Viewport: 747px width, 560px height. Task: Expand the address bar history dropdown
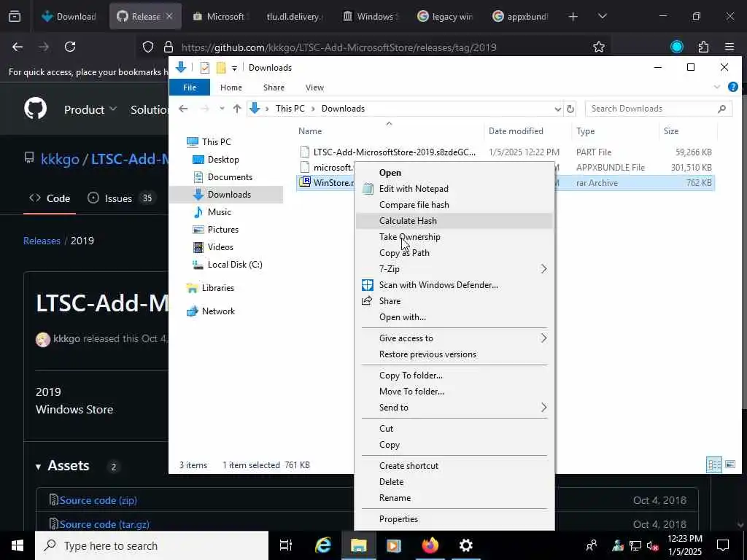558,109
